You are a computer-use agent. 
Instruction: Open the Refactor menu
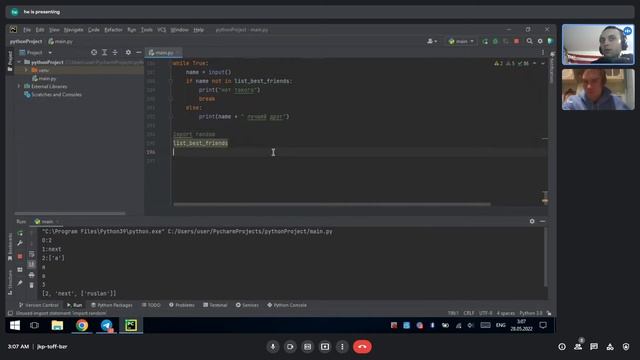(113, 30)
